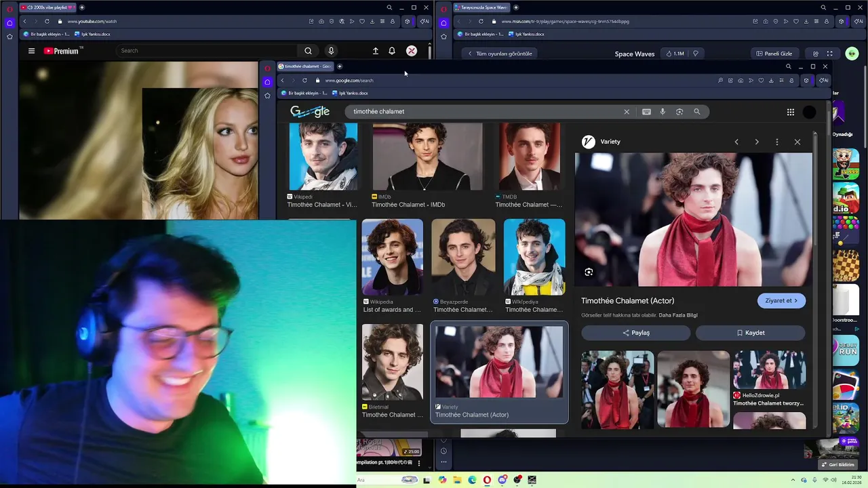
Task: Share the Space Waves game
Action: click(x=816, y=54)
